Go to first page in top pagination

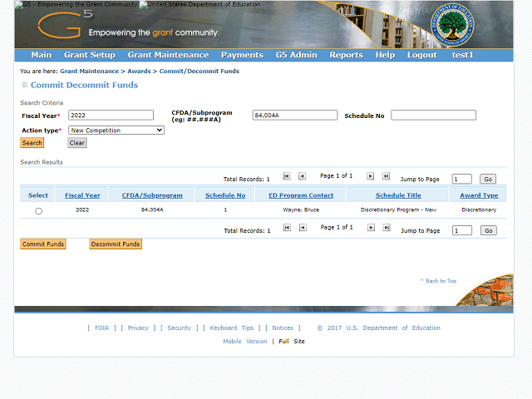point(287,176)
